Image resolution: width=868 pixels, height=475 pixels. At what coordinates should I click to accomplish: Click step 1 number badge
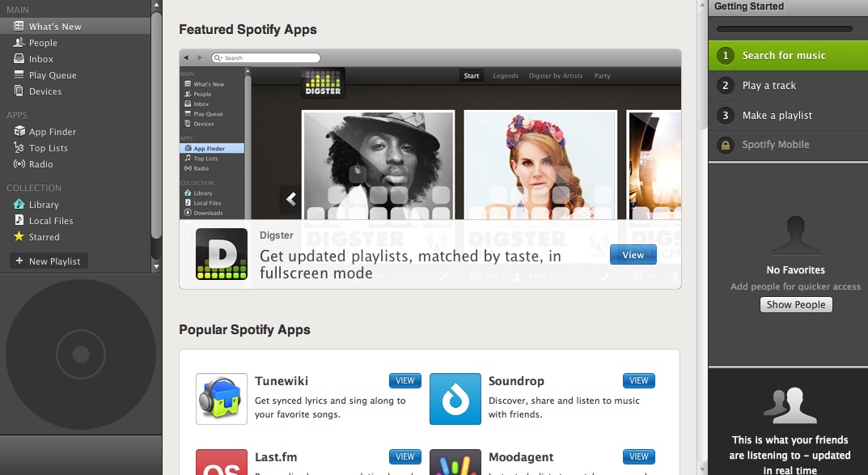725,55
